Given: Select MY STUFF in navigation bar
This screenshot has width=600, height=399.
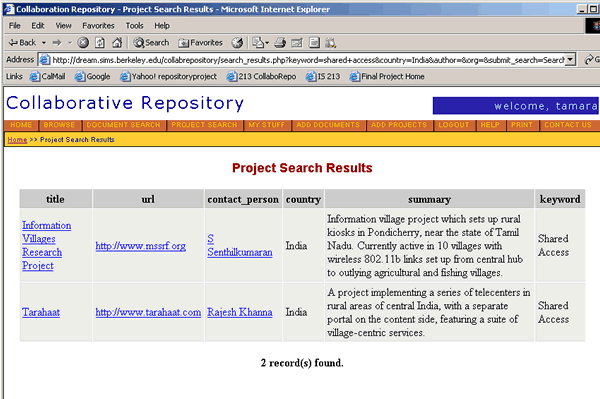Looking at the screenshot, I should pyautogui.click(x=267, y=125).
